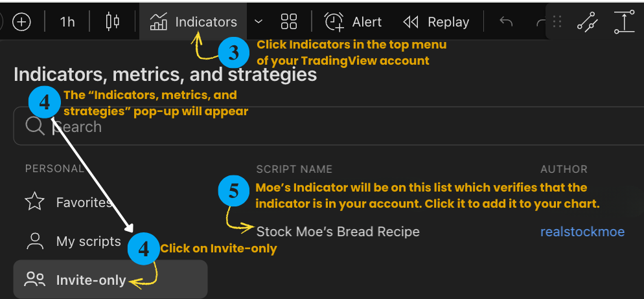Select the price measure tool icon
Image resolution: width=644 pixels, height=299 pixels.
point(624,22)
